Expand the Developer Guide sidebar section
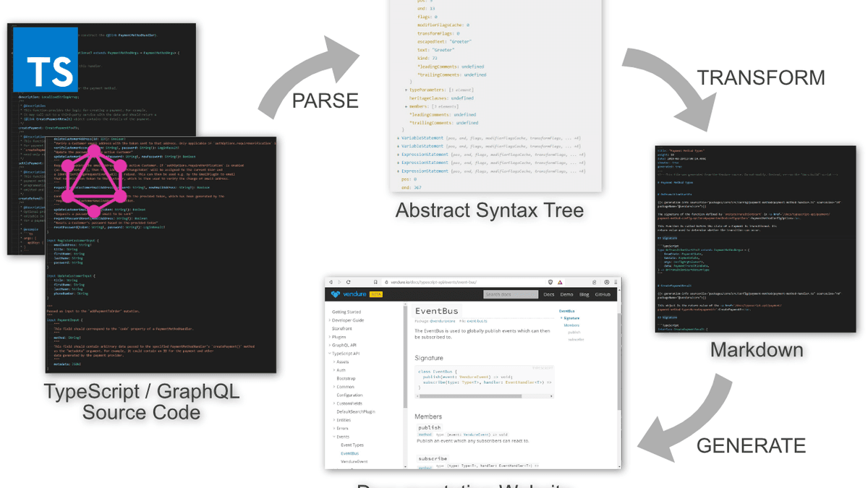This screenshot has height=488, width=868. click(330, 320)
